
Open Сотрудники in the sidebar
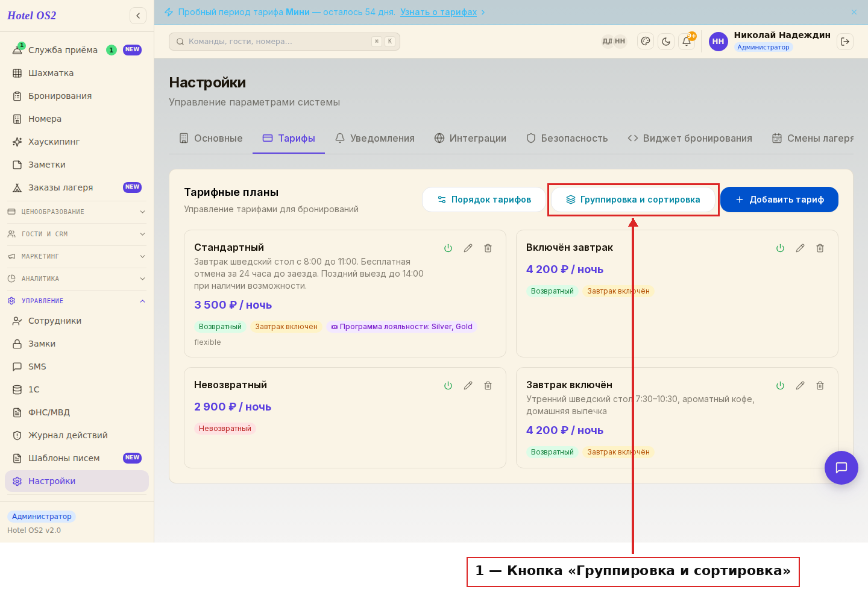tap(77, 321)
